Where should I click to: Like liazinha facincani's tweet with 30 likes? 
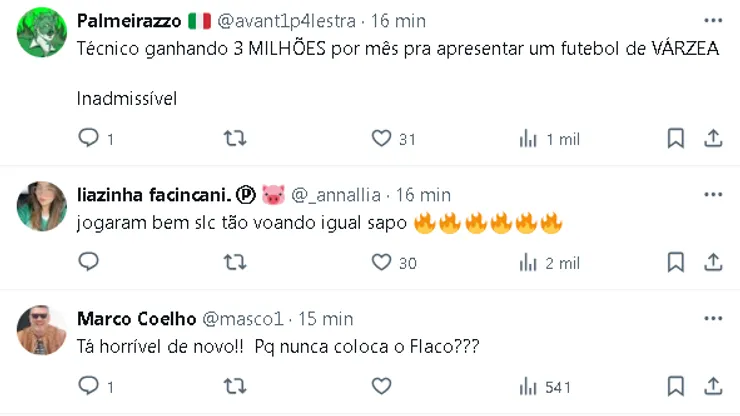381,262
